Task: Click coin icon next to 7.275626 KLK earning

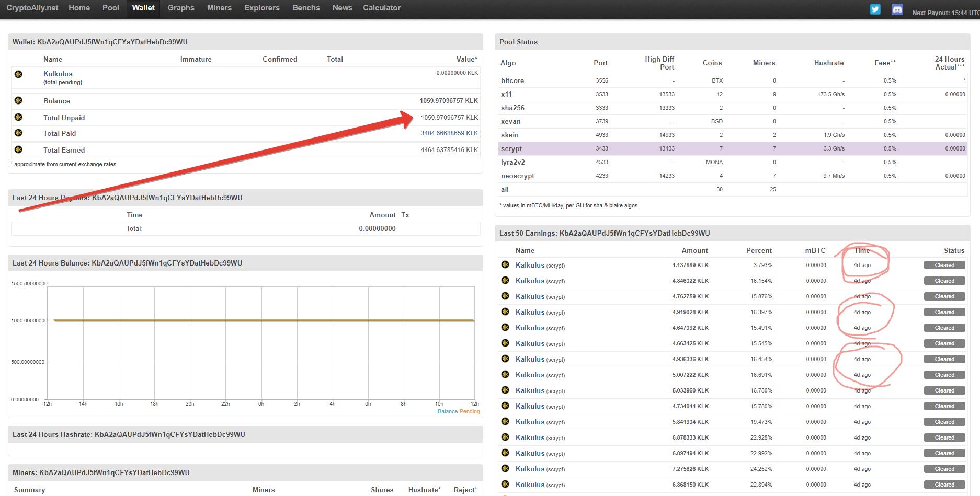Action: tap(505, 468)
